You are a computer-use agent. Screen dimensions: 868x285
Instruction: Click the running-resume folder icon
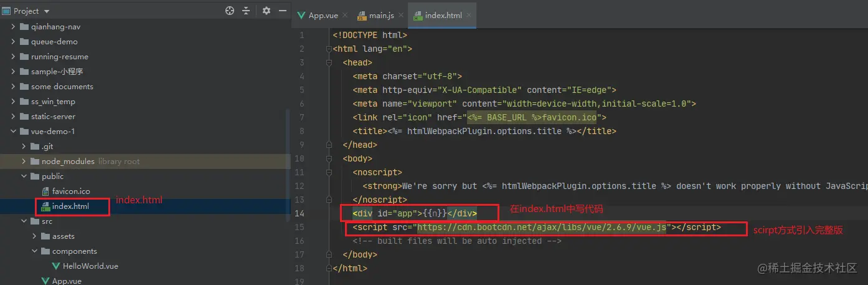click(x=24, y=57)
